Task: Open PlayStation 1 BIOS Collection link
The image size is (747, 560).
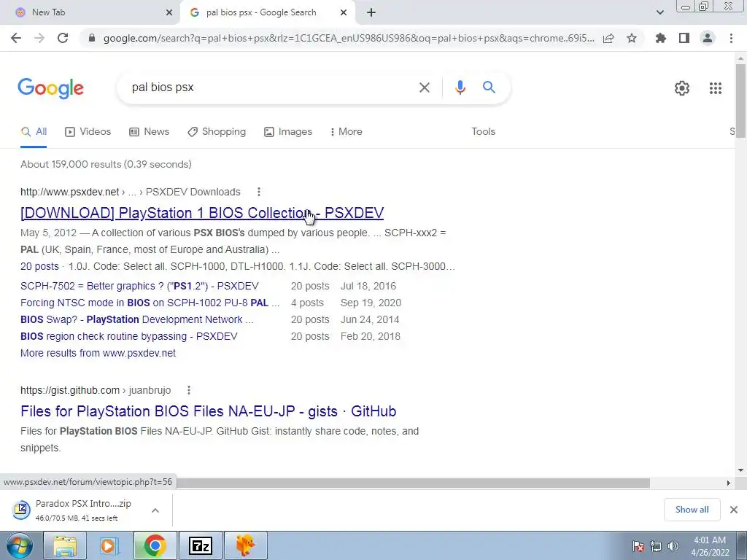Action: coord(202,213)
